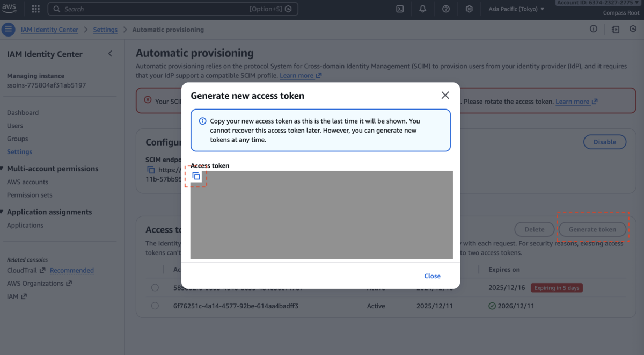Open AWS Organizations related console link
The width and height of the screenshot is (644, 355).
pos(39,284)
